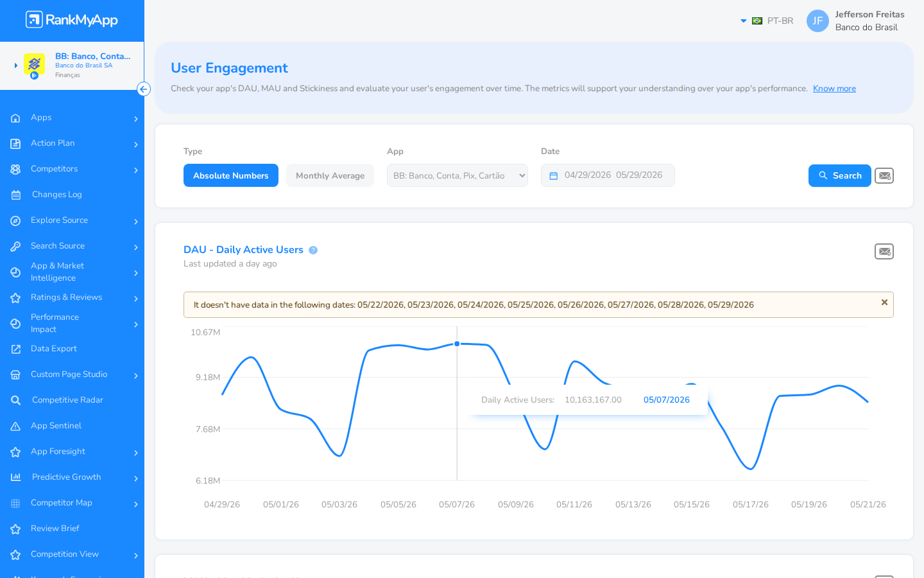Expand the Action Plan chevron
The image size is (924, 578).
[136, 144]
